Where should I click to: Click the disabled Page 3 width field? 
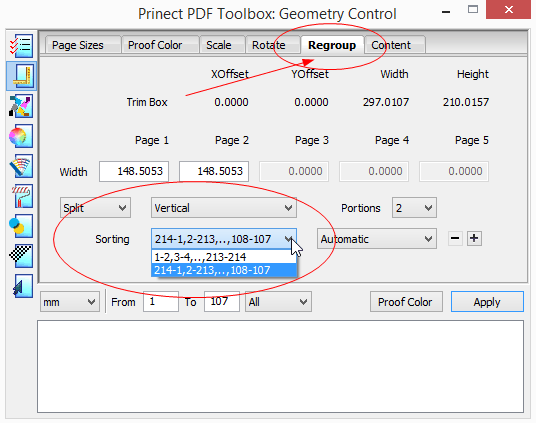pos(294,171)
